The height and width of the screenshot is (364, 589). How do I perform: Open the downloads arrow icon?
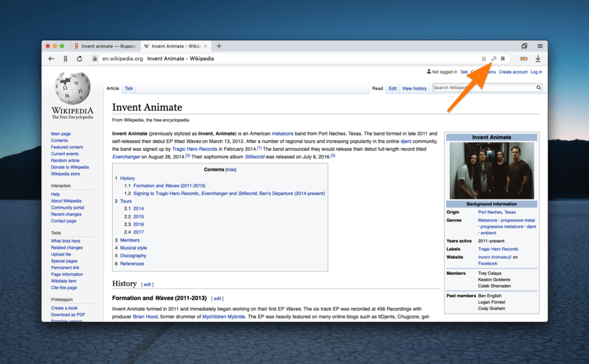tap(538, 59)
